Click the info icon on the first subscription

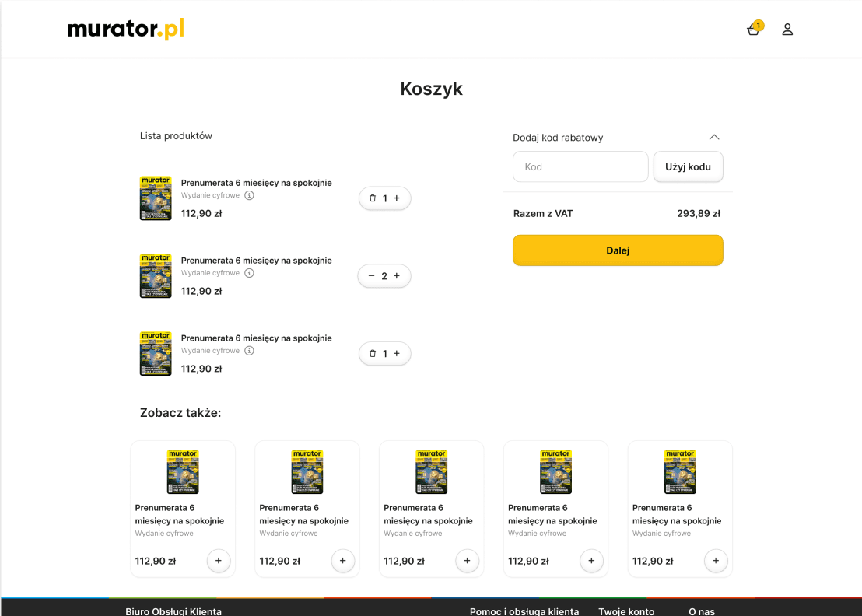(249, 194)
